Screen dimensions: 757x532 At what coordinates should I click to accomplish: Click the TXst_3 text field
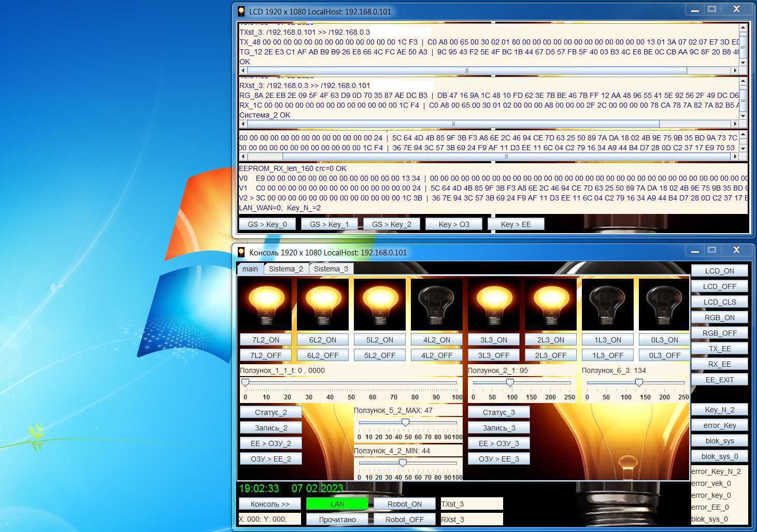471,504
